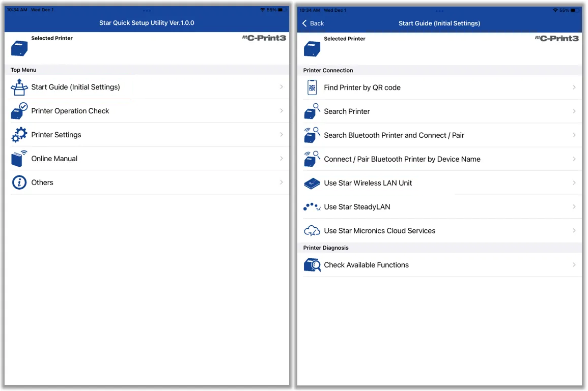Image resolution: width=588 pixels, height=391 pixels.
Task: Click the Check Available Functions icon
Action: [x=312, y=265]
